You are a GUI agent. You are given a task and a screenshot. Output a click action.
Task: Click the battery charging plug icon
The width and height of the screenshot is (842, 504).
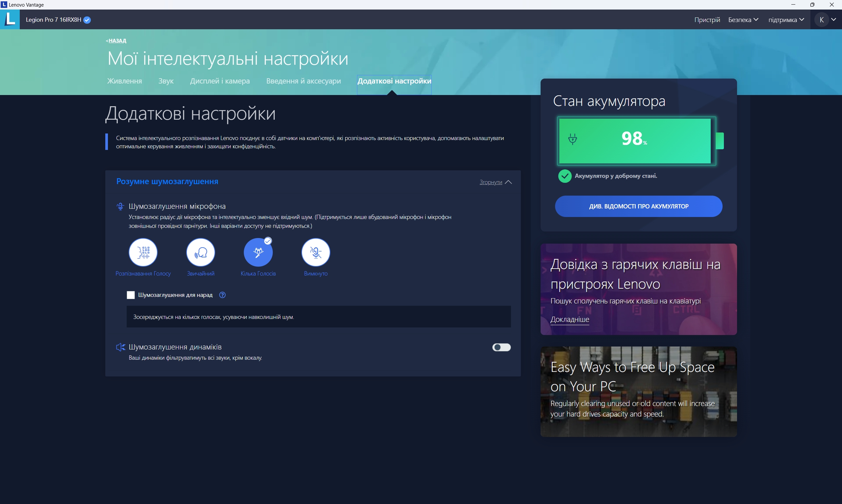[x=573, y=138]
